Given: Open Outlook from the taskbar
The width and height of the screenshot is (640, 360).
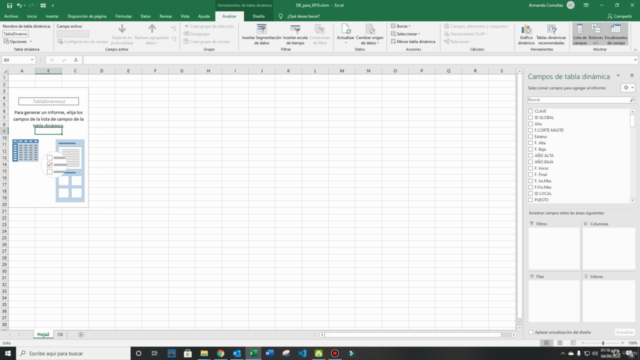Looking at the screenshot, I should (x=237, y=353).
